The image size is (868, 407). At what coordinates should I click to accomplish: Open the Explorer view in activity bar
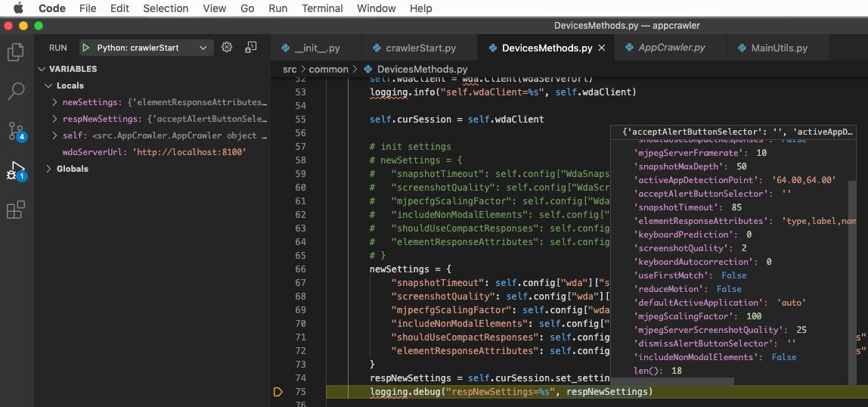point(16,53)
